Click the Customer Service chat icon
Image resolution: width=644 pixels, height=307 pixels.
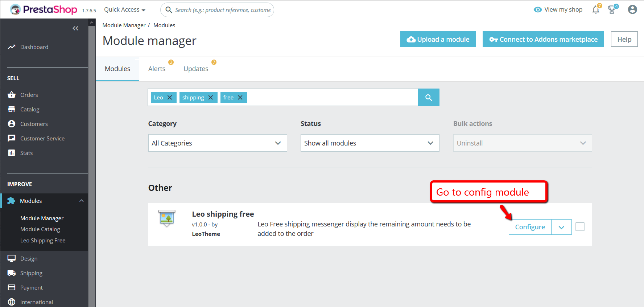[x=12, y=138]
